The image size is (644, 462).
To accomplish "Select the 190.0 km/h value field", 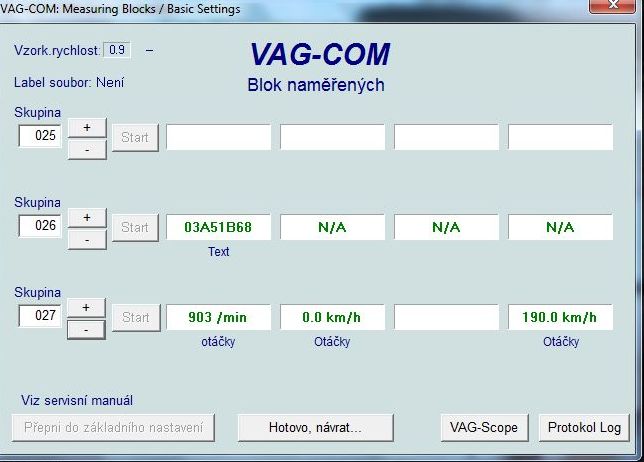I will pos(560,317).
